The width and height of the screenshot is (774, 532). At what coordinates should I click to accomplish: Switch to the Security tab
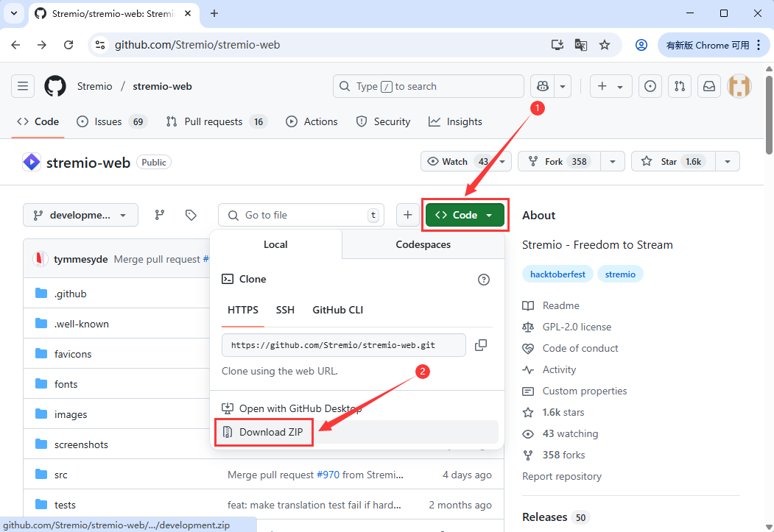[383, 122]
